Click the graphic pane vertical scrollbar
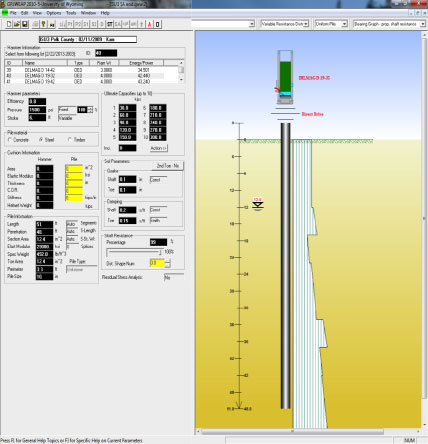 click(425, 229)
